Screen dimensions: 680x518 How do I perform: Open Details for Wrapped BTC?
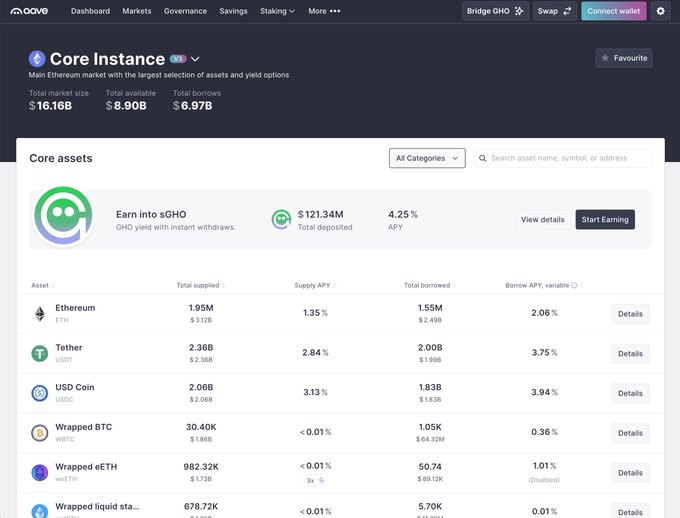(631, 433)
